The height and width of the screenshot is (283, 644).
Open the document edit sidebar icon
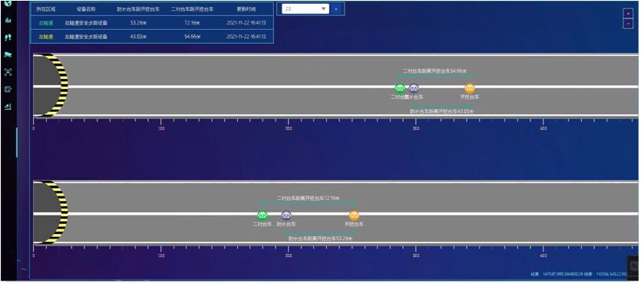(8, 90)
